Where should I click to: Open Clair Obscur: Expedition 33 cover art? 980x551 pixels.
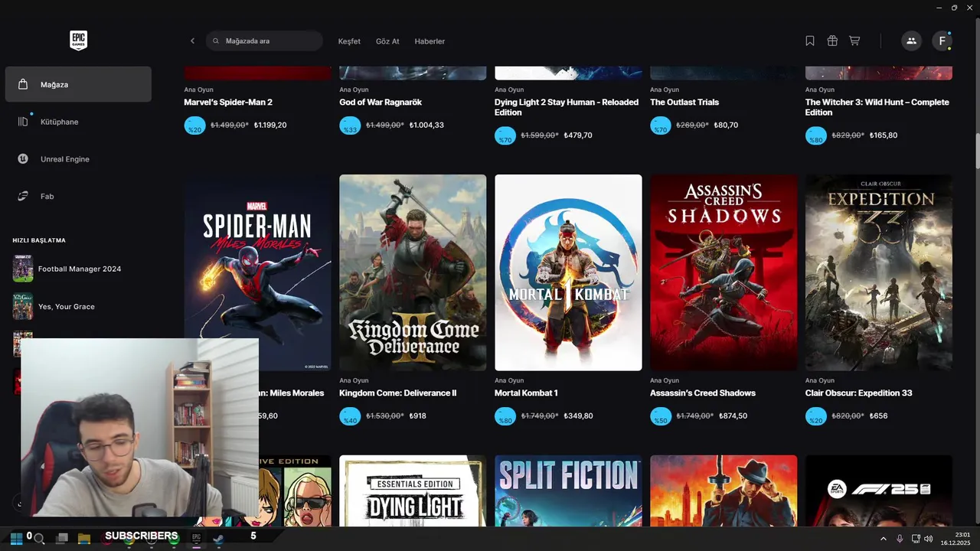click(x=879, y=272)
